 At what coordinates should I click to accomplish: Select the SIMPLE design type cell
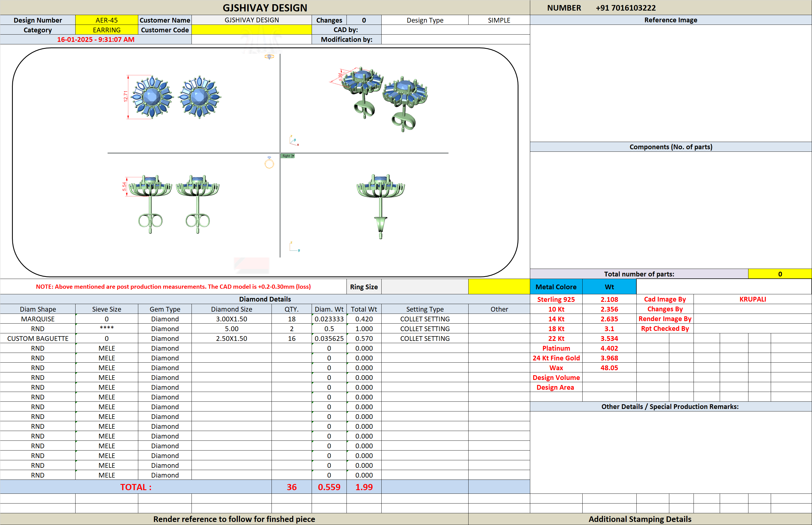(499, 20)
